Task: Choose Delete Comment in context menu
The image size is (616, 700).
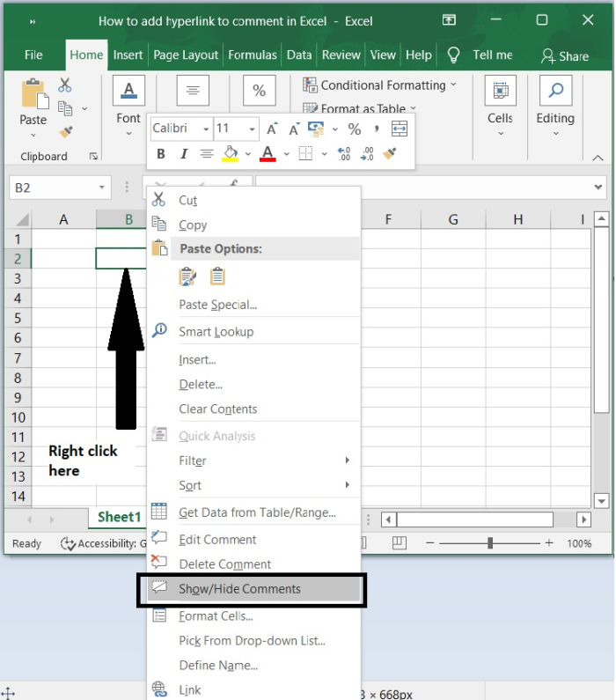Action: click(253, 564)
